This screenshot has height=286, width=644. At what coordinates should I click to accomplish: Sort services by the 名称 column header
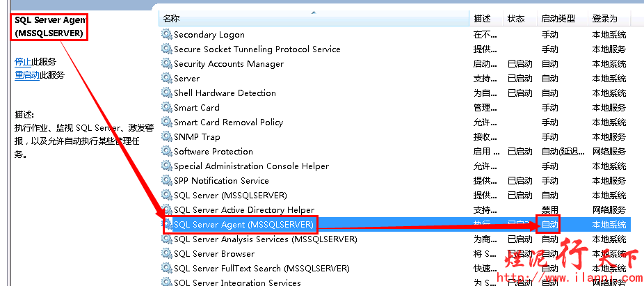coord(171,19)
